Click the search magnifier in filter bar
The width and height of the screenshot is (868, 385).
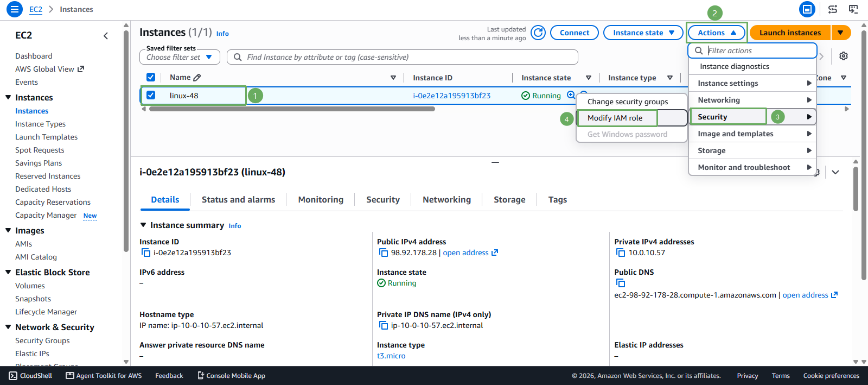coord(238,57)
